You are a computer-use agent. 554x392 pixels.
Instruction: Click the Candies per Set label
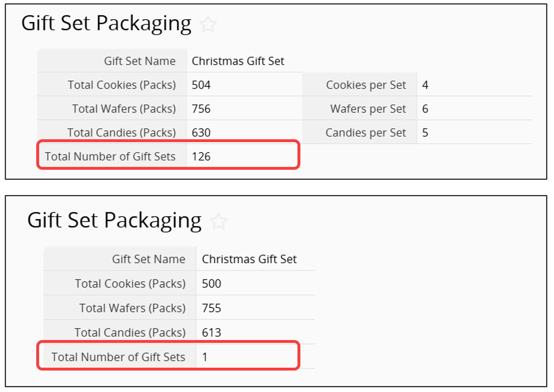click(x=365, y=133)
